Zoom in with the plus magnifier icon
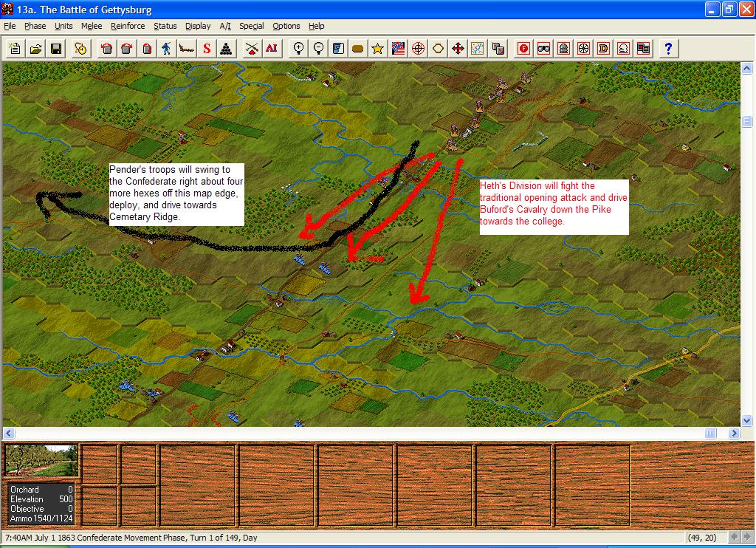Viewport: 756px width, 548px height. [298, 48]
